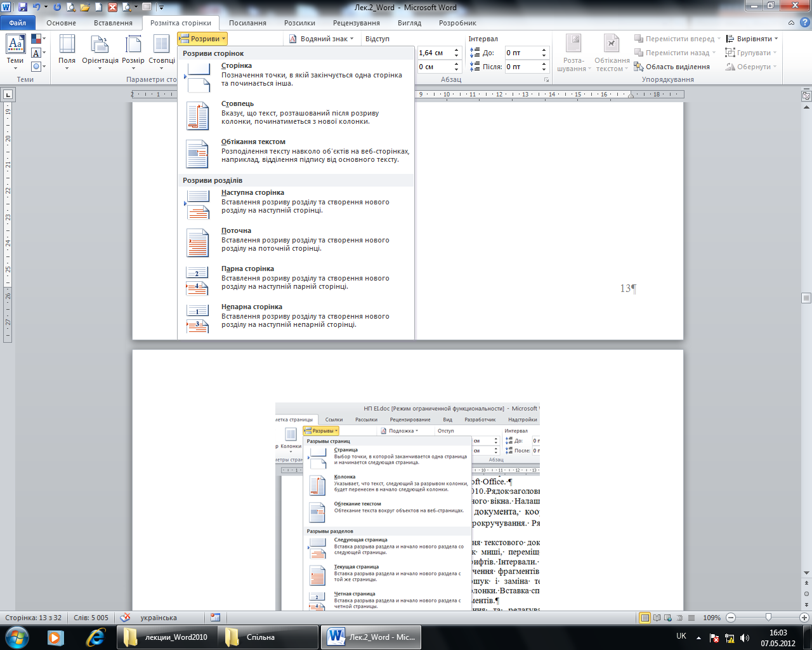This screenshot has height=650, width=812.
Task: Click the tab selector at ruler corner
Action: pyautogui.click(x=8, y=95)
